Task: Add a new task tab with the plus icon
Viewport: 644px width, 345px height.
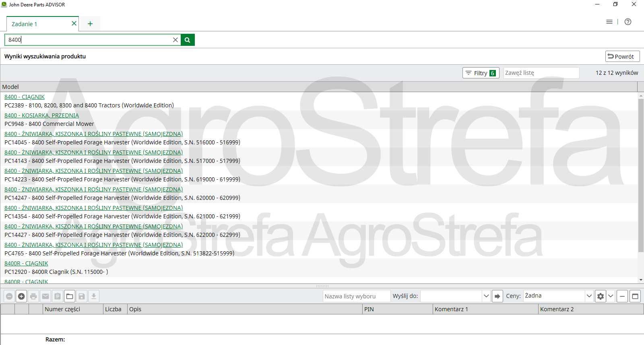Action: (90, 24)
